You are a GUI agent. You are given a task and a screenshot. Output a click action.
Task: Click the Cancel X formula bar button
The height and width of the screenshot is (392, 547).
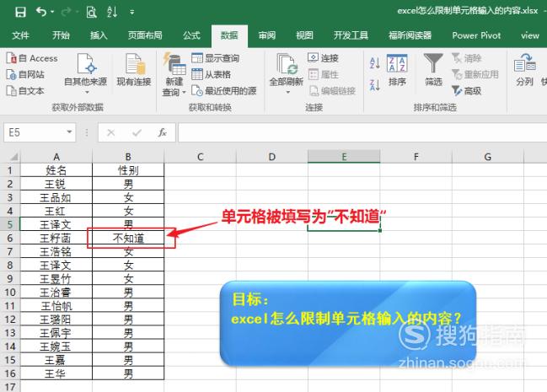point(111,132)
